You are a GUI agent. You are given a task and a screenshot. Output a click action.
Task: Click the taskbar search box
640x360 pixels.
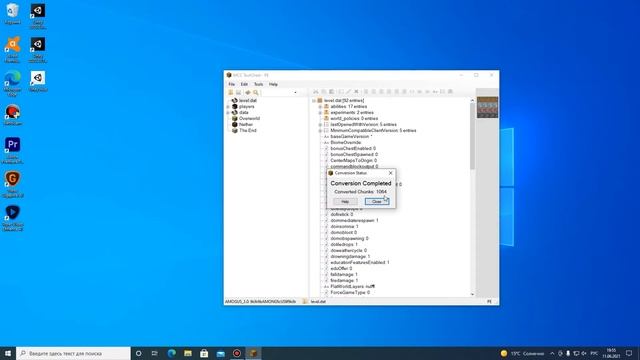(x=73, y=353)
